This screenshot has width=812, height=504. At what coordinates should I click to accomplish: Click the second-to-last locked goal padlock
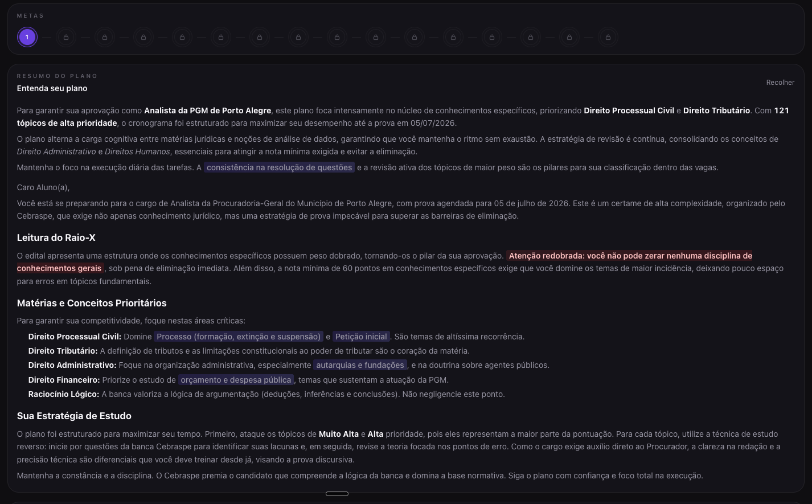pos(569,36)
